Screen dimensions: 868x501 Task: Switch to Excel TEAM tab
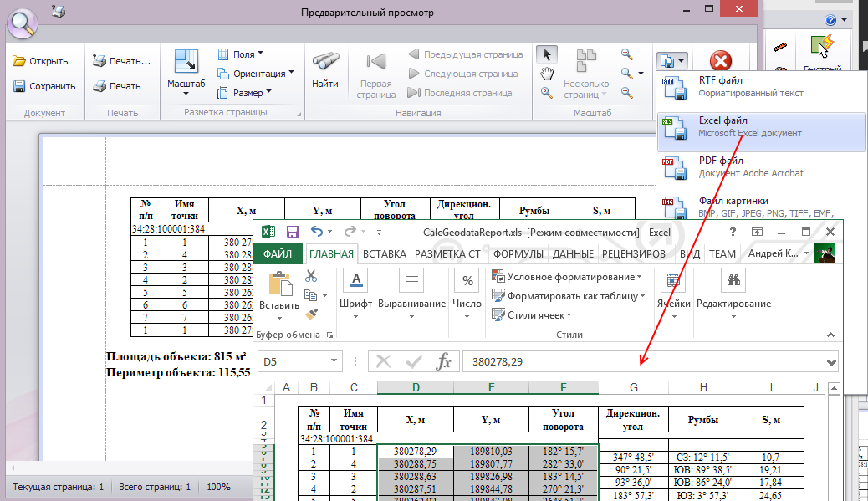point(722,253)
